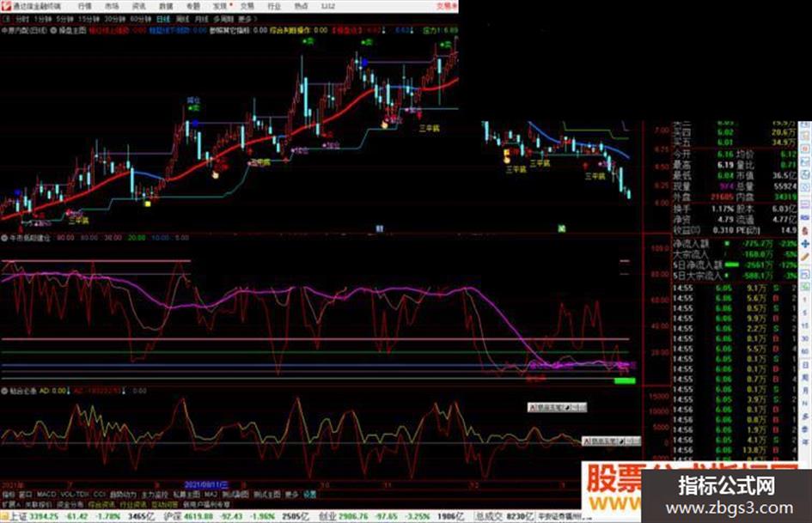812x523 pixels.
Task: Click the circle icon beside the third sub-chart title
Action: (x=4, y=391)
